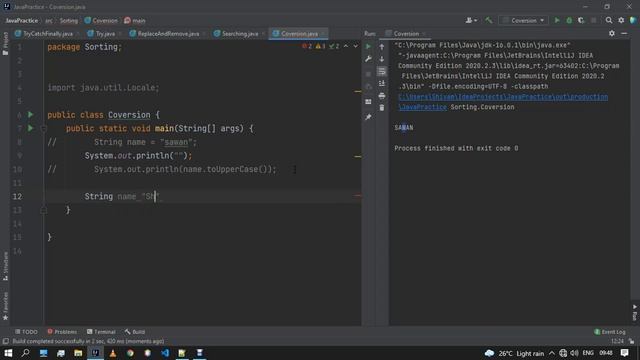
Task: Print the Run console output
Action: tap(382, 96)
